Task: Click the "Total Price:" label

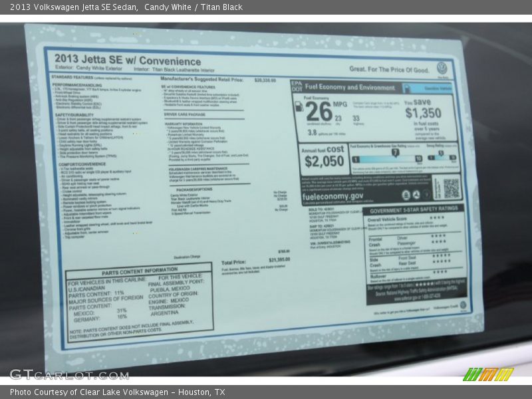Action: pyautogui.click(x=233, y=263)
